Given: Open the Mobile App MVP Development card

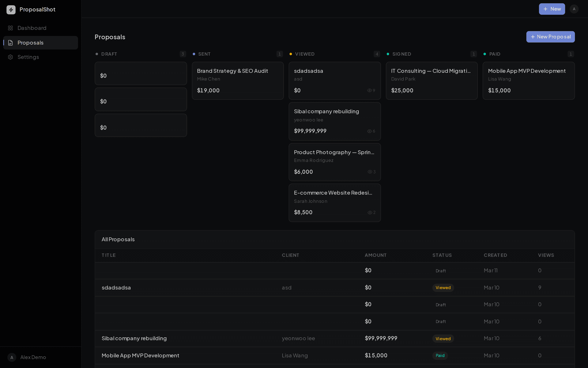Looking at the screenshot, I should [x=529, y=81].
